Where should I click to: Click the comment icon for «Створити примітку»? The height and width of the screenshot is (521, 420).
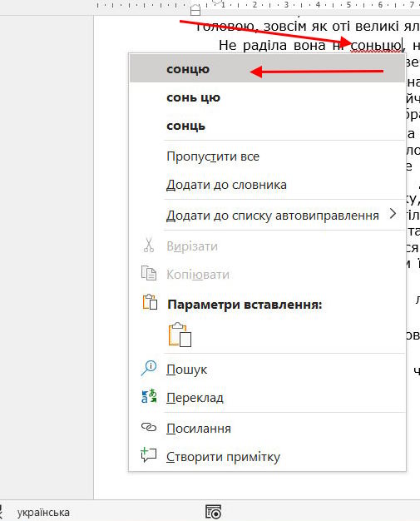coord(148,455)
